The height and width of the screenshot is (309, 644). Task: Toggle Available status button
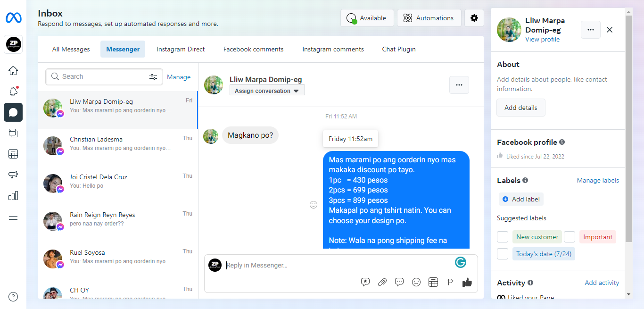tap(367, 18)
